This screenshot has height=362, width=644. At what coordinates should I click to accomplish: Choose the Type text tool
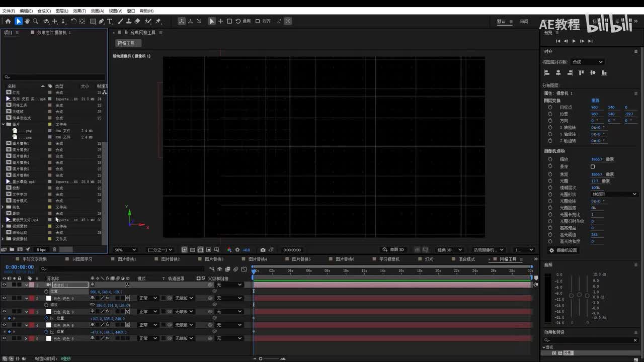tap(110, 21)
